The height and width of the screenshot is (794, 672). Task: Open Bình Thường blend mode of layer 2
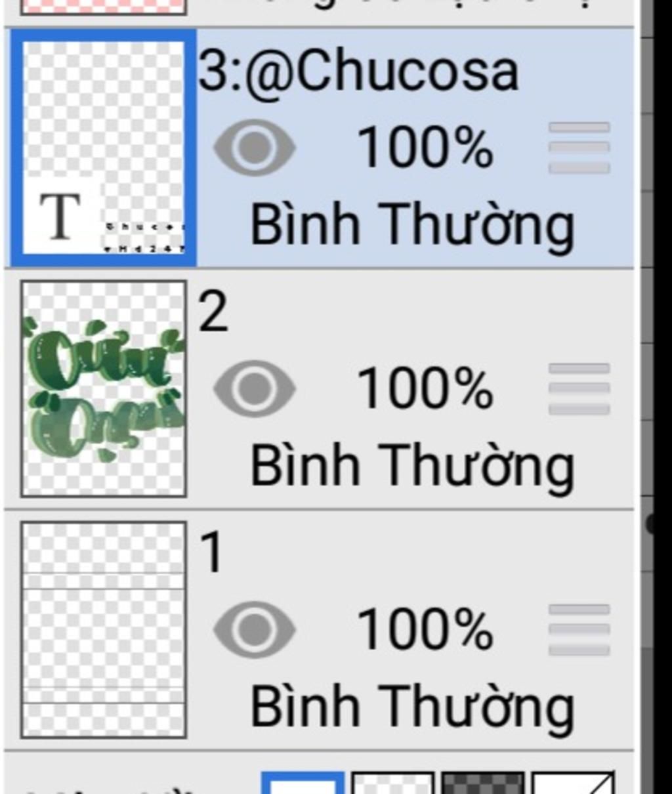pos(413,467)
